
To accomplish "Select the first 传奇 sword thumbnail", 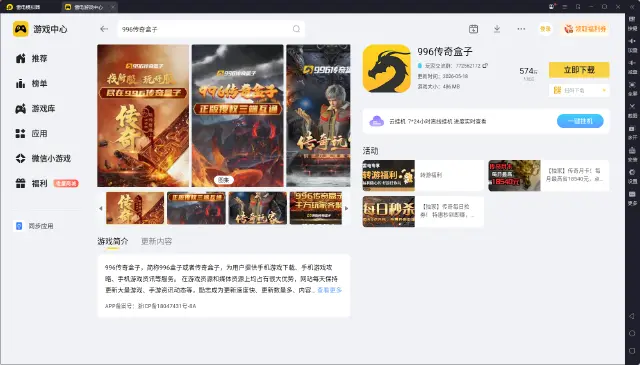I will [x=135, y=208].
